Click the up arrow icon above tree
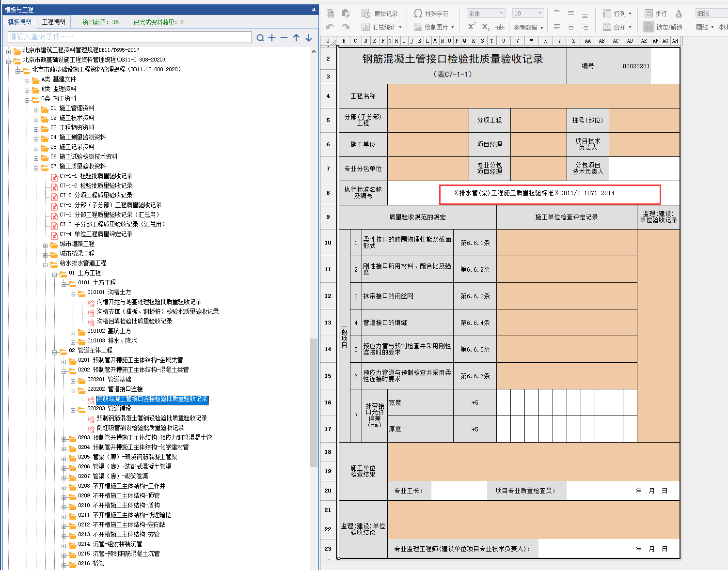The width and height of the screenshot is (728, 570). click(296, 38)
